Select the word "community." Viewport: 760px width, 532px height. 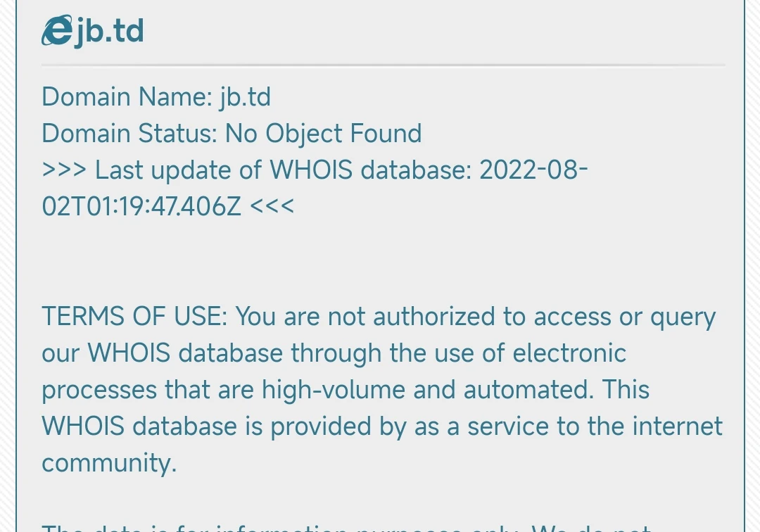(x=109, y=463)
